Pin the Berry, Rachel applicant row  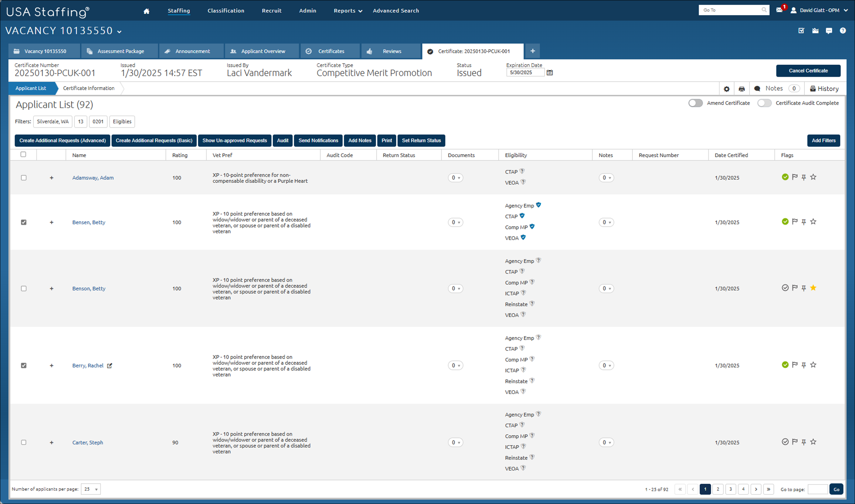coord(804,365)
